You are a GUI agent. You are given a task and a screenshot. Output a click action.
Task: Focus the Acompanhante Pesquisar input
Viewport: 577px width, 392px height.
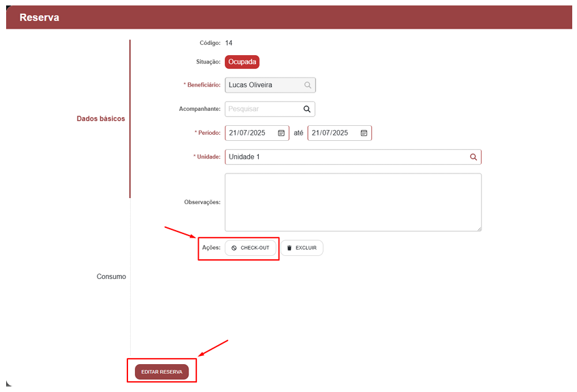[x=262, y=109]
